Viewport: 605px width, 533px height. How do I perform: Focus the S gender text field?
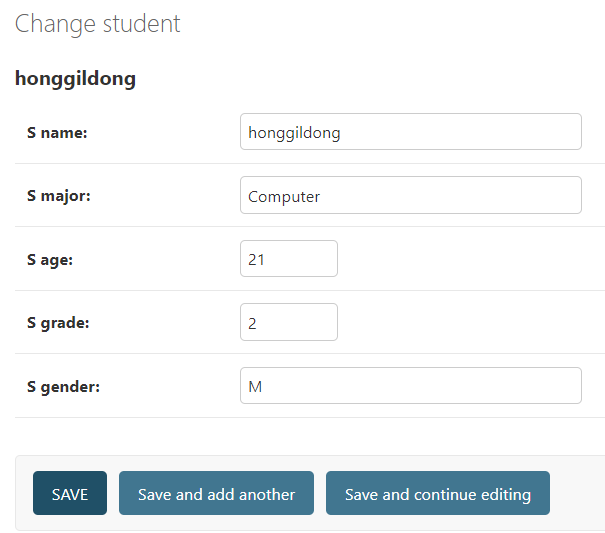(410, 386)
